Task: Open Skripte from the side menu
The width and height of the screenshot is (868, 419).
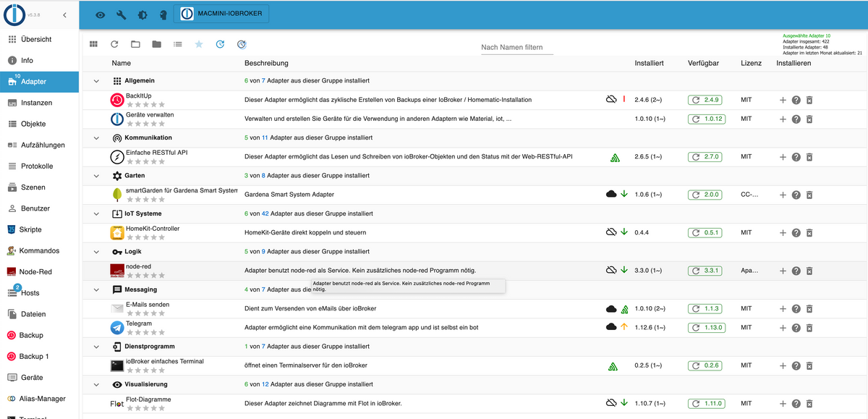Action: point(30,229)
